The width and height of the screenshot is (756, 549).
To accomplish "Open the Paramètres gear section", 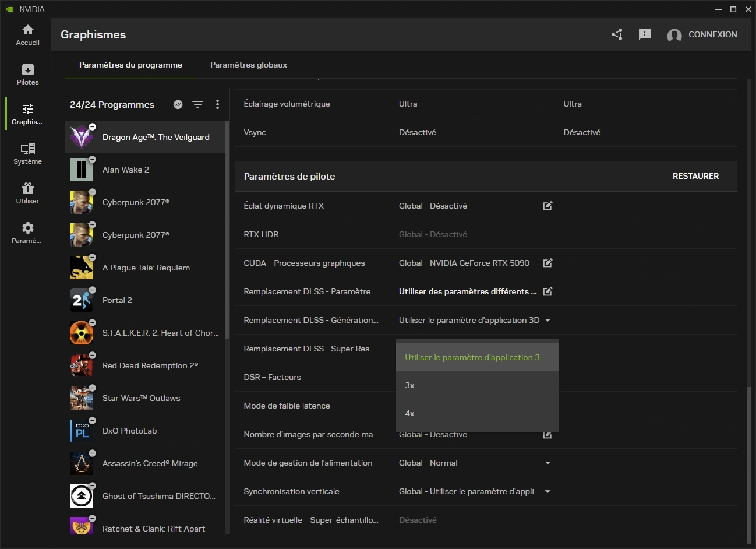I will [x=27, y=233].
